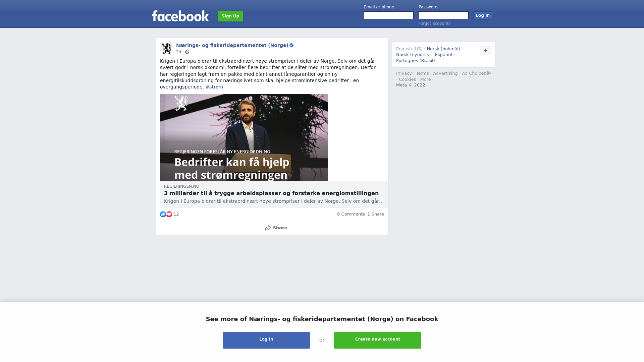The height and width of the screenshot is (362, 644).
Task: Click the public globe privacy icon
Action: (x=187, y=52)
